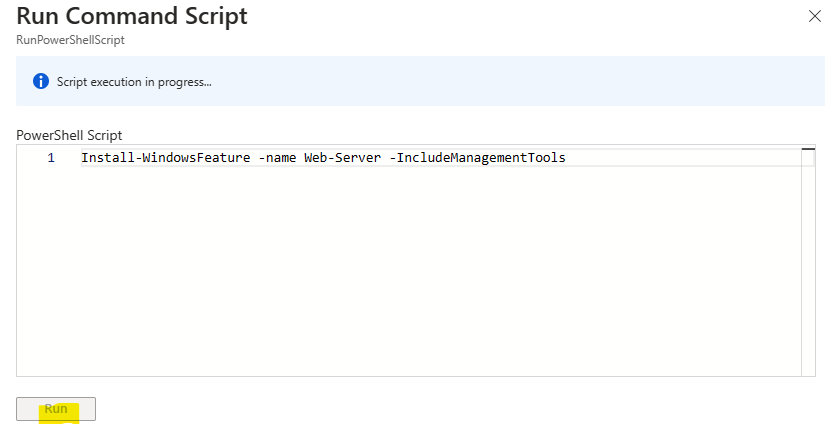Close the Run Command Script panel

(814, 16)
